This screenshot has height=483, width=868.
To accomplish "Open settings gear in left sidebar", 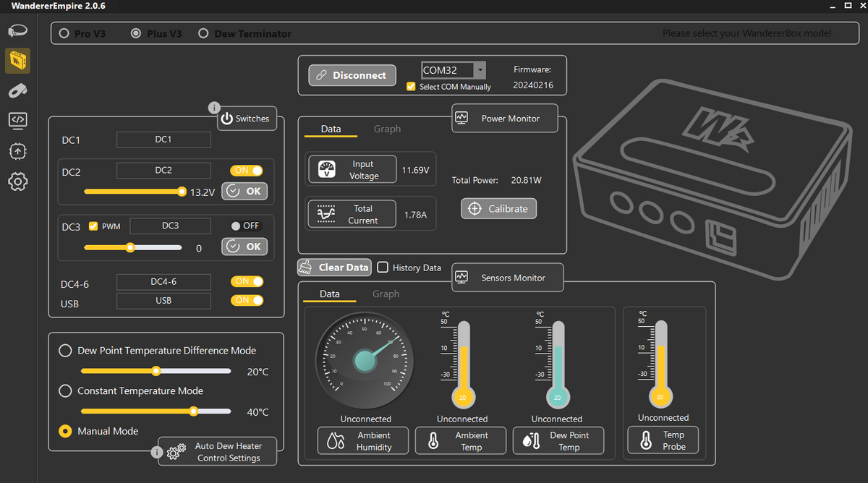I will (17, 181).
